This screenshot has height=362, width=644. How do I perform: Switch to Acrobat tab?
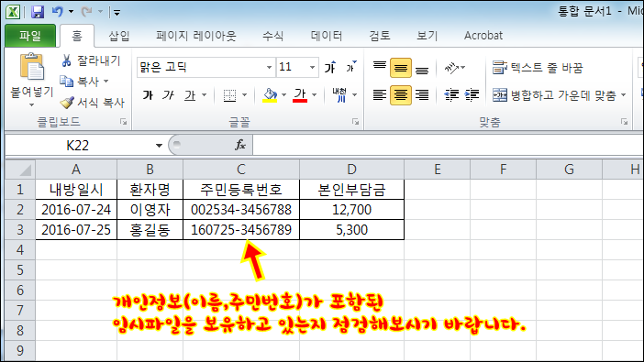pyautogui.click(x=483, y=36)
